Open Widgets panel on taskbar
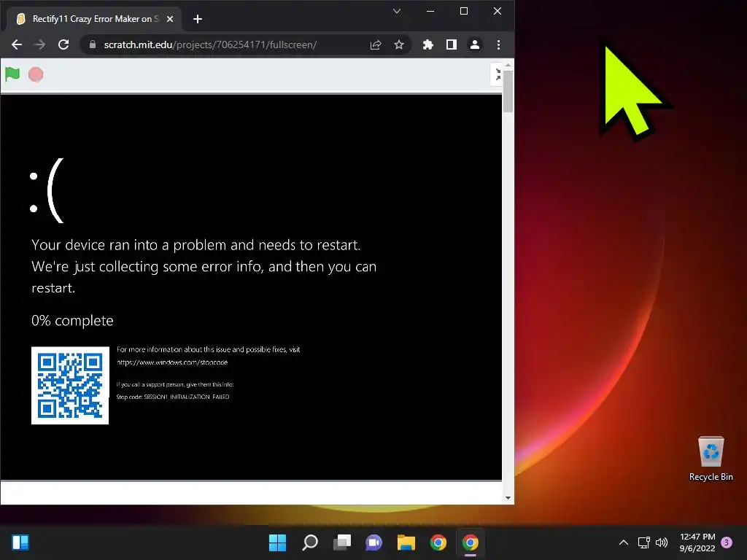747x560 pixels. point(20,542)
